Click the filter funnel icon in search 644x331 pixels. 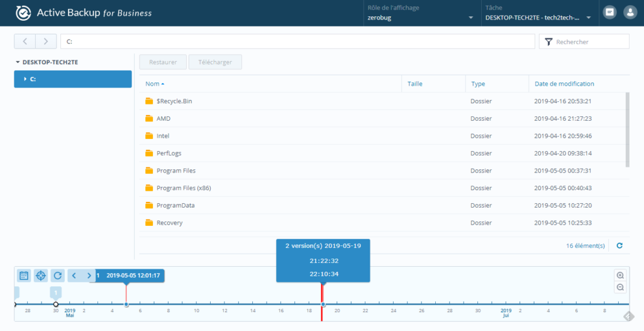point(548,42)
